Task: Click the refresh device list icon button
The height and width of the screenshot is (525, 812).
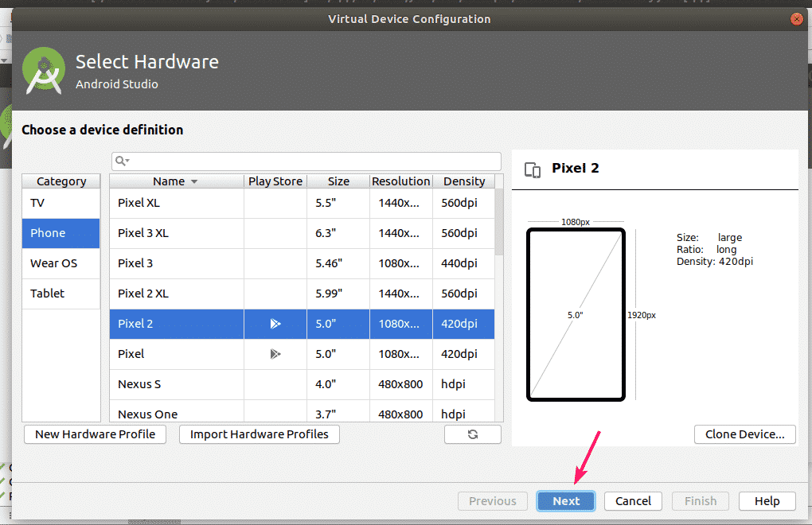Action: (x=472, y=434)
